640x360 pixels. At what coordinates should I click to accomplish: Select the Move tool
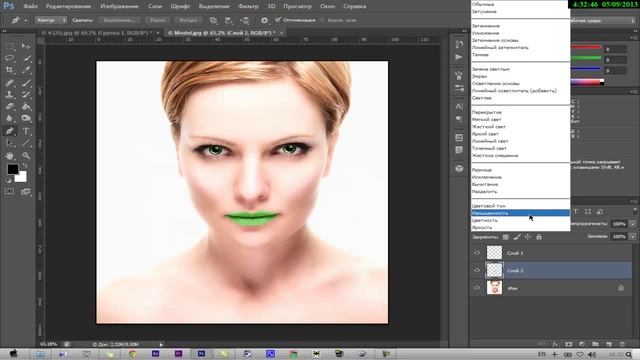tap(26, 46)
